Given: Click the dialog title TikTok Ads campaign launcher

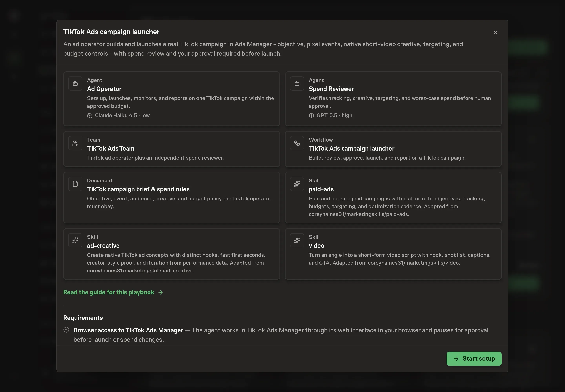Looking at the screenshot, I should pyautogui.click(x=111, y=32).
